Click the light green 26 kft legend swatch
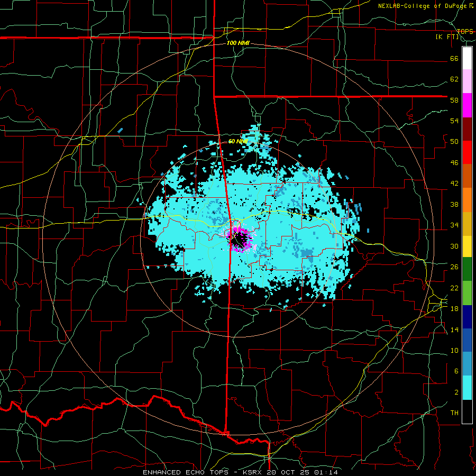The image size is (476, 476). click(467, 293)
